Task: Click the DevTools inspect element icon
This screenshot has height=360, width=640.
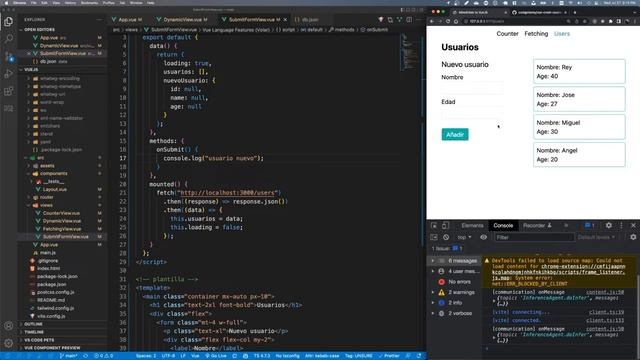Action: pos(434,225)
